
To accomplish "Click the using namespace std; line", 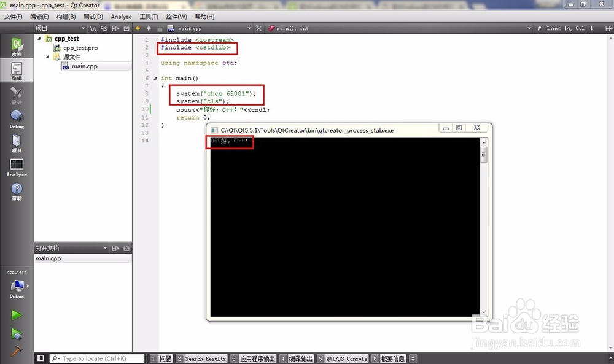I will tap(198, 63).
